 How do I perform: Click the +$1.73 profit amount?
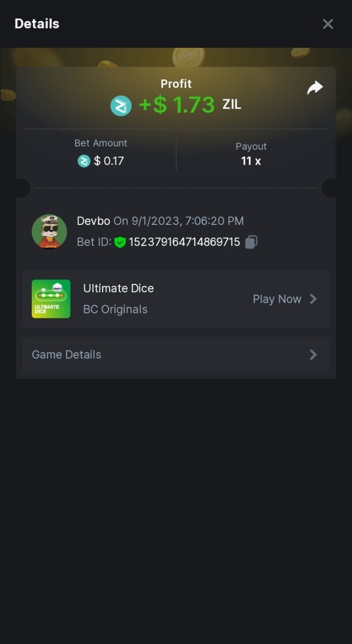pos(177,105)
